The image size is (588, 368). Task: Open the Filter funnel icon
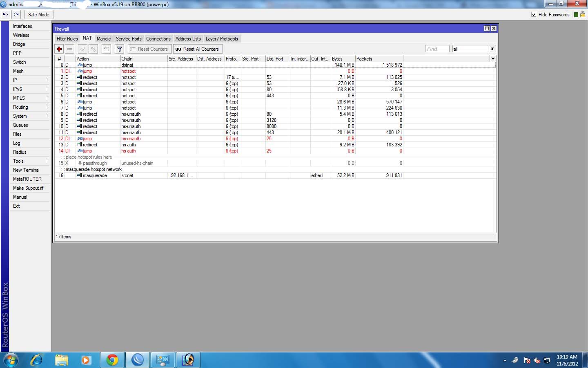[x=119, y=49]
